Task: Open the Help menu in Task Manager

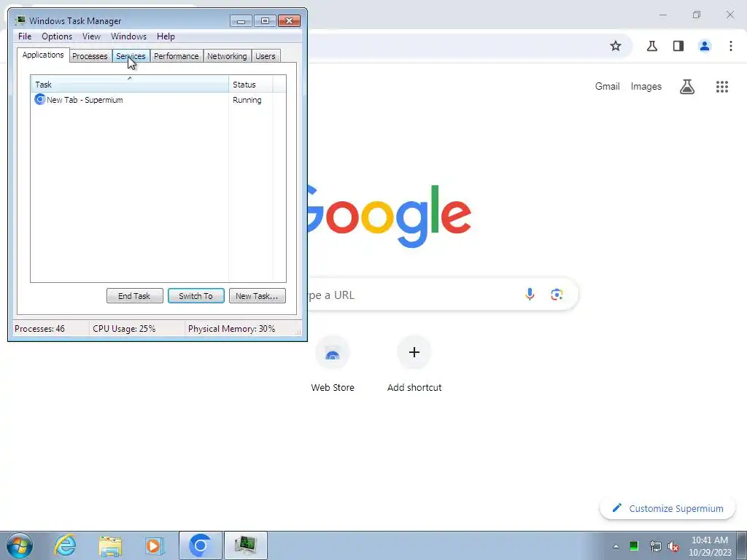Action: 166,36
